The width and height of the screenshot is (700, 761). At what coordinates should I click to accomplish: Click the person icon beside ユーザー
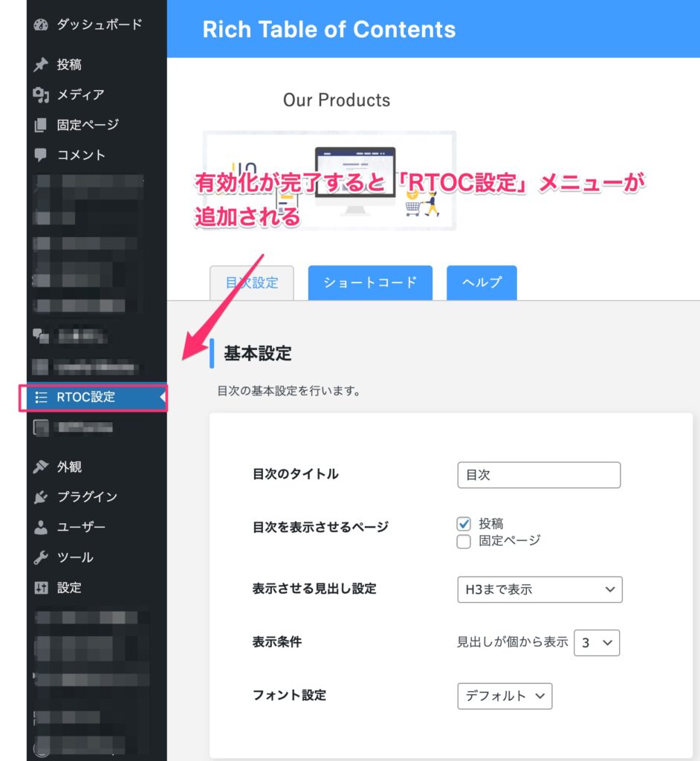(x=41, y=527)
